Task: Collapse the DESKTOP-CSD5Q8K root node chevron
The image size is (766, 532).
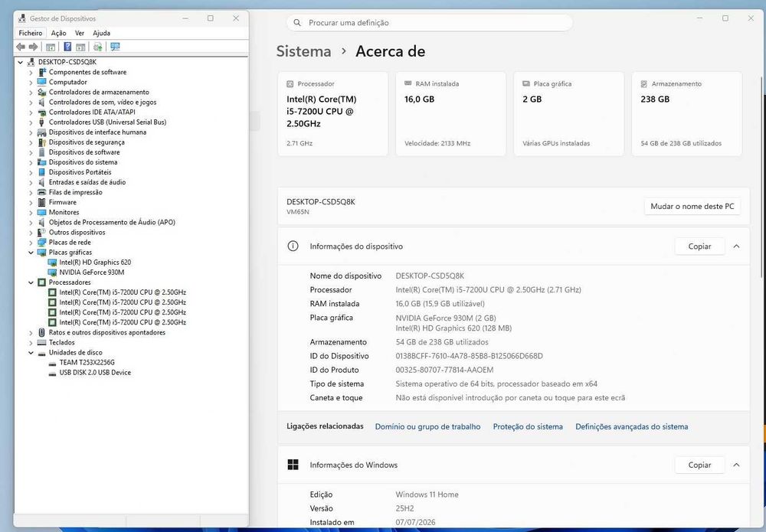Action: (21, 62)
